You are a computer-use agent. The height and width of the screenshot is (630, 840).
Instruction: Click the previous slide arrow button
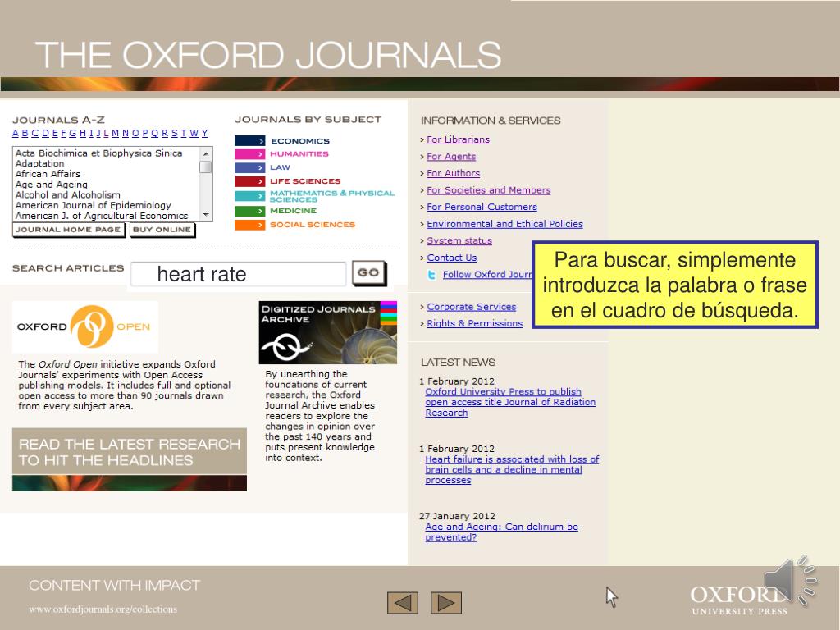tap(402, 603)
